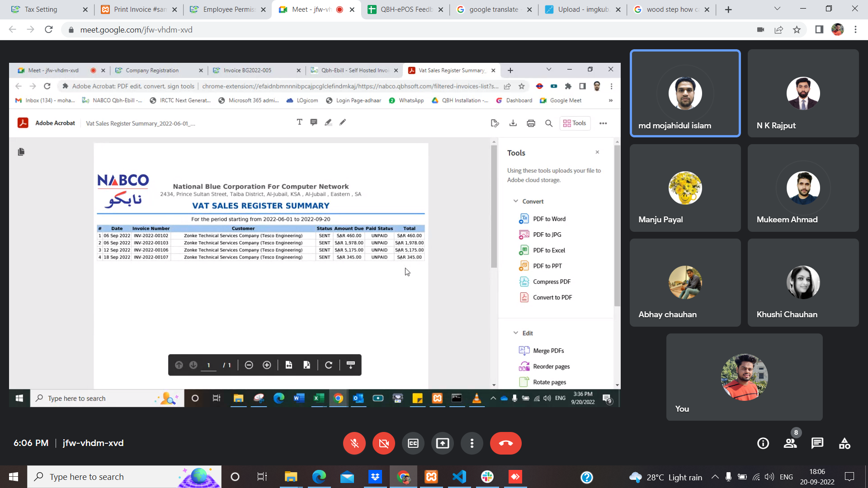Viewport: 868px width, 488px height.
Task: Click the Present now button
Action: coord(443,443)
